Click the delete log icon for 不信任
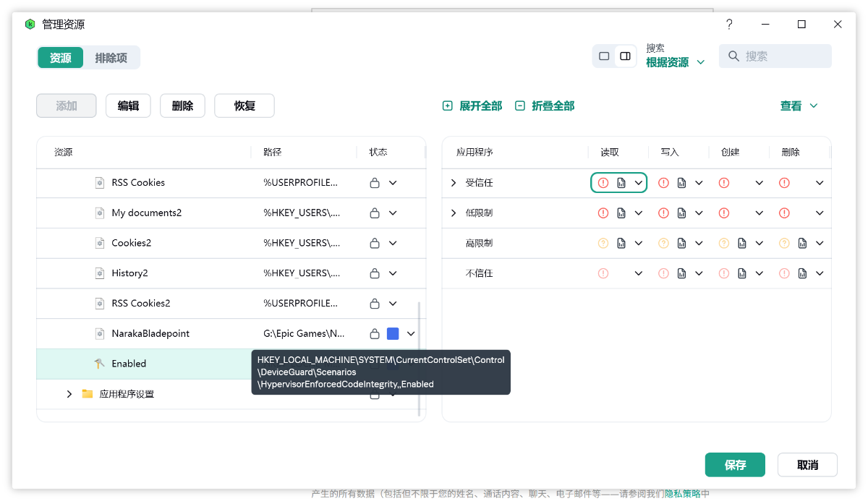Viewport: 868px width, 501px height. click(802, 274)
